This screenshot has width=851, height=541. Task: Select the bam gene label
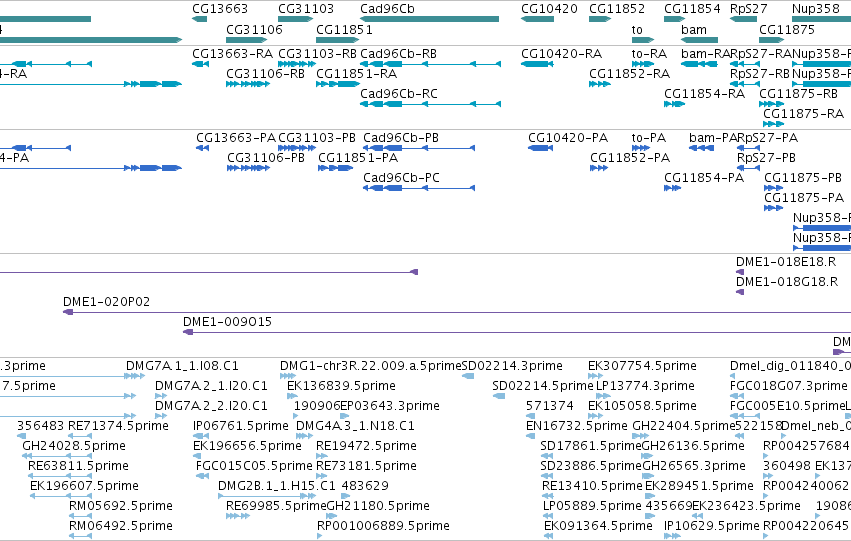(694, 29)
